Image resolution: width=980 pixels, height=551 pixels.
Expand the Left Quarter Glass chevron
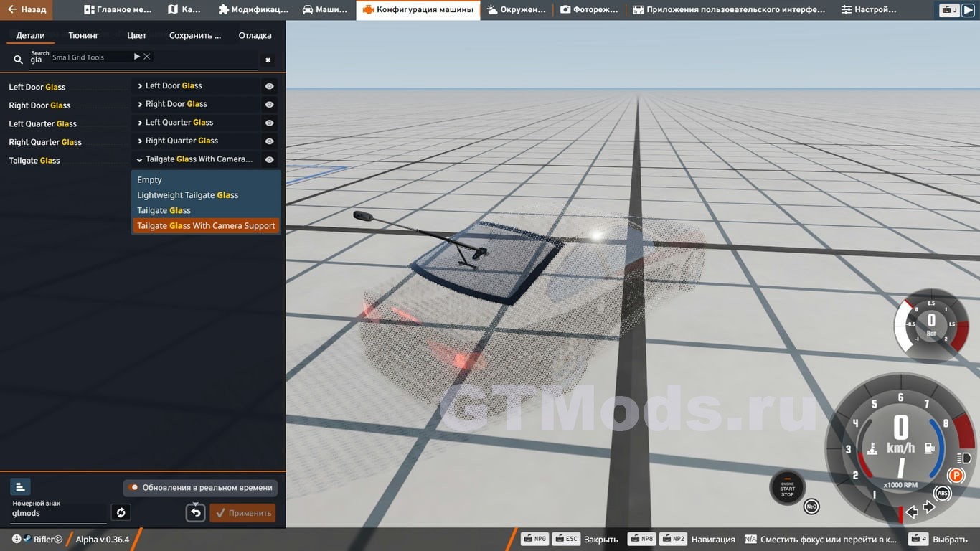[140, 122]
